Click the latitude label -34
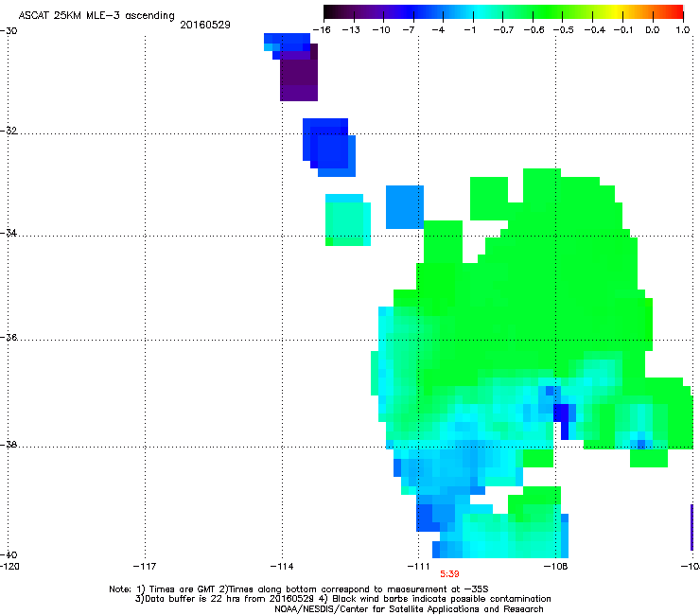Screen dimensions: 700x615 9,233
